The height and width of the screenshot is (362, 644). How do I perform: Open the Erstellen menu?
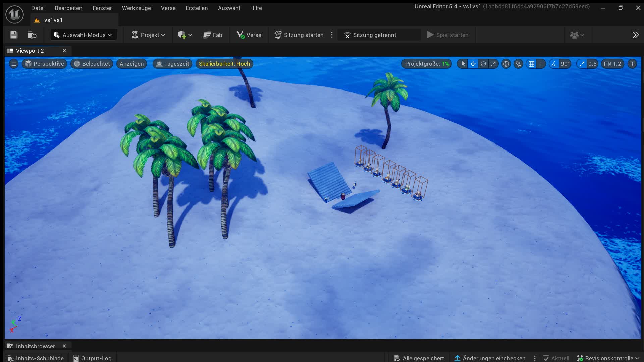197,8
